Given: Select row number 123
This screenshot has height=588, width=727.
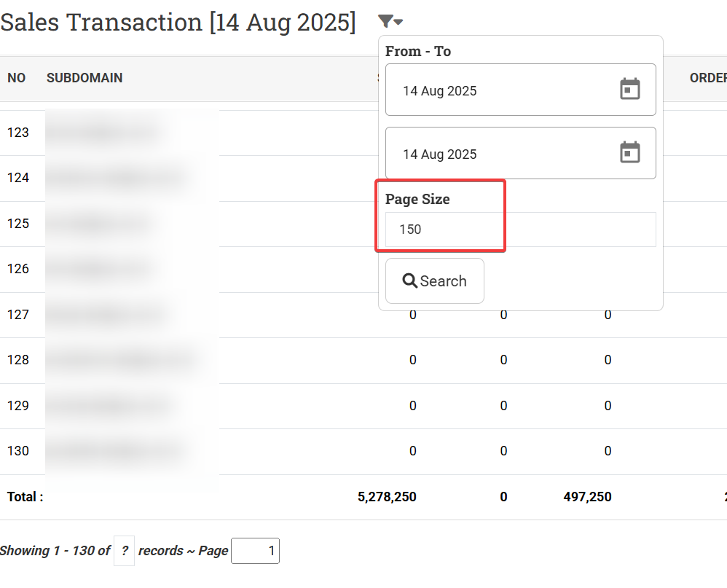Looking at the screenshot, I should click(x=18, y=133).
